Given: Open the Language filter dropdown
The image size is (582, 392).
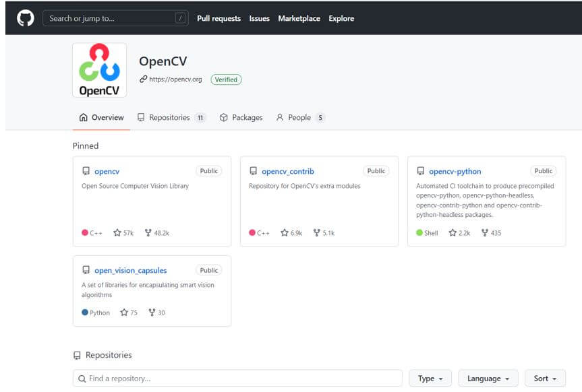Looking at the screenshot, I should (x=488, y=378).
